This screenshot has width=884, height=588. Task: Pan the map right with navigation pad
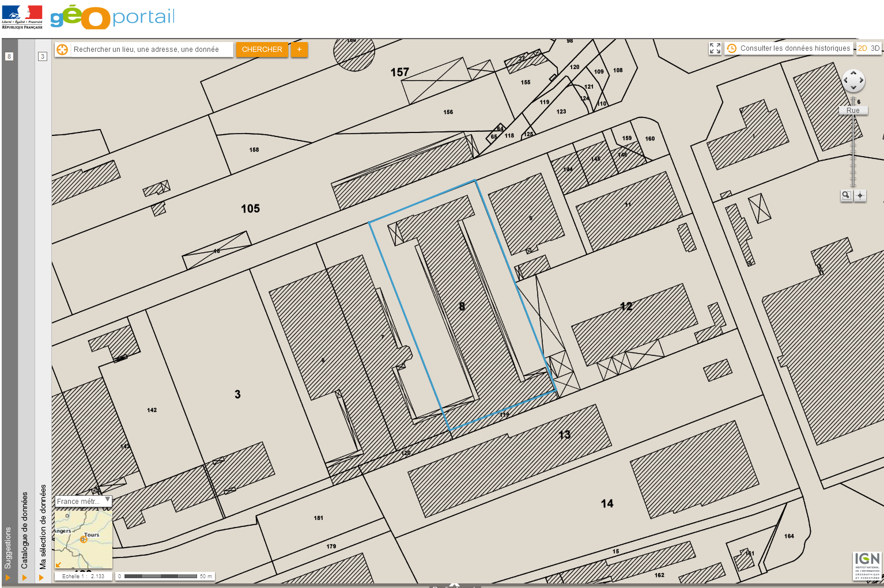click(x=861, y=81)
